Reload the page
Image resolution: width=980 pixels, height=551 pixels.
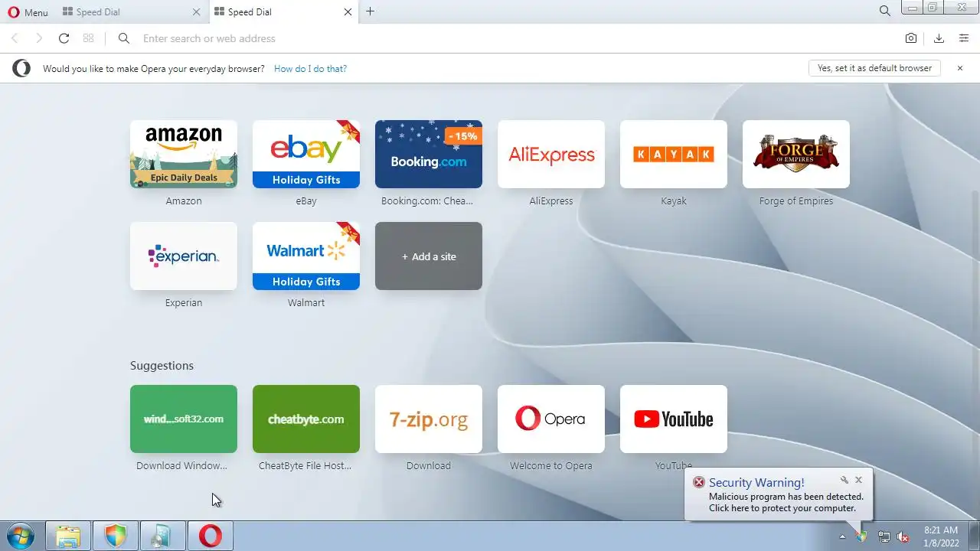point(64,38)
